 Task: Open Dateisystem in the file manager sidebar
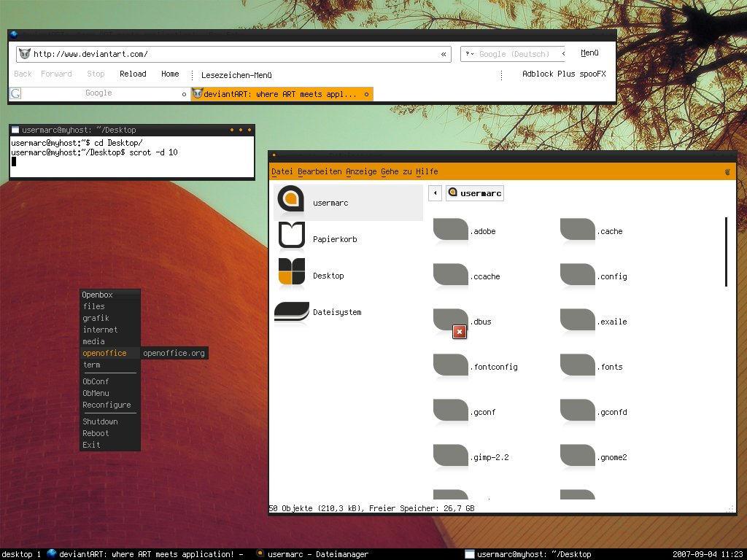(x=348, y=312)
